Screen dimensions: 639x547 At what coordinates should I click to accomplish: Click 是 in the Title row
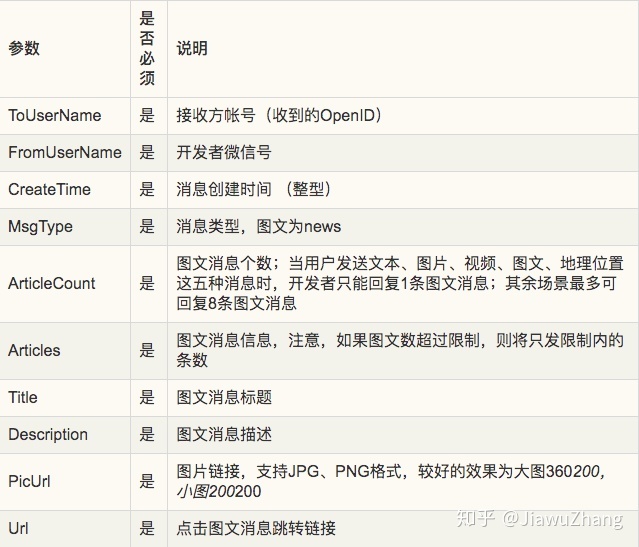[x=147, y=398]
